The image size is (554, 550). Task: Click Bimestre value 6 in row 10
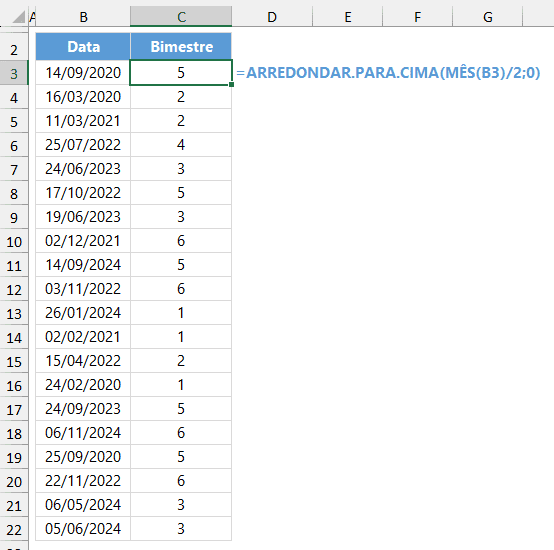coord(181,241)
